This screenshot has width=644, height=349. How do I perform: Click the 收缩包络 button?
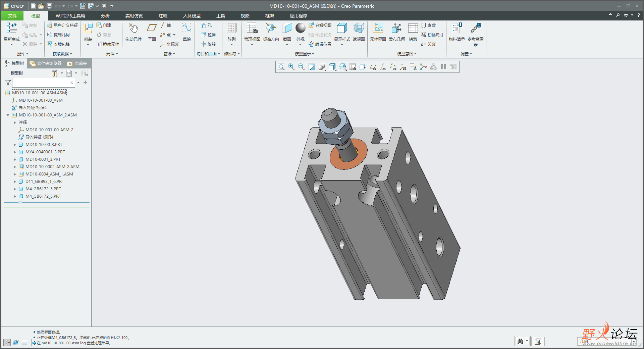tap(58, 44)
